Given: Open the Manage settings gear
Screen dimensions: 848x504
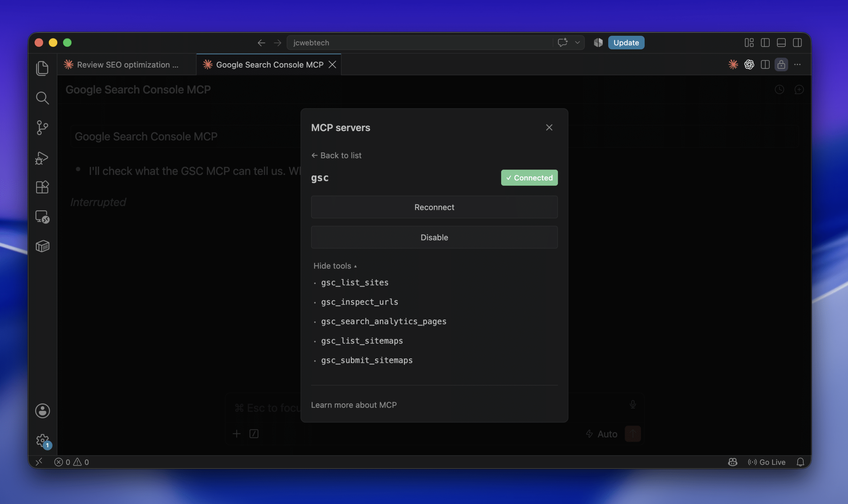Looking at the screenshot, I should (43, 440).
